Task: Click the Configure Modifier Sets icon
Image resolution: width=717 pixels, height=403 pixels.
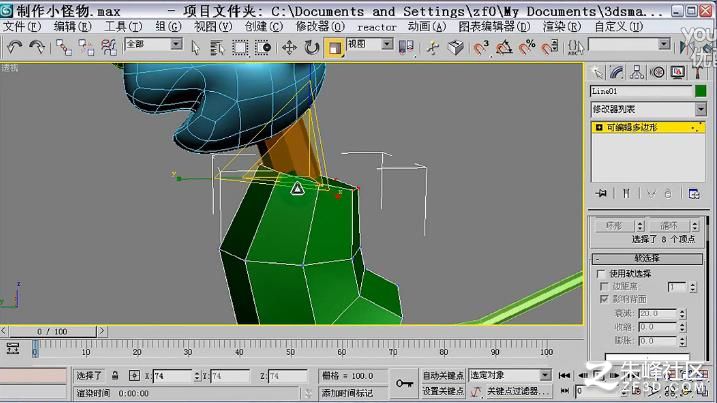Action: tap(694, 193)
